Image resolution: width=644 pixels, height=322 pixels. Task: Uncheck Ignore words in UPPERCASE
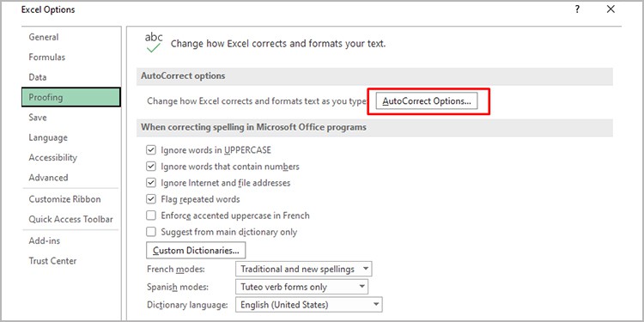151,150
